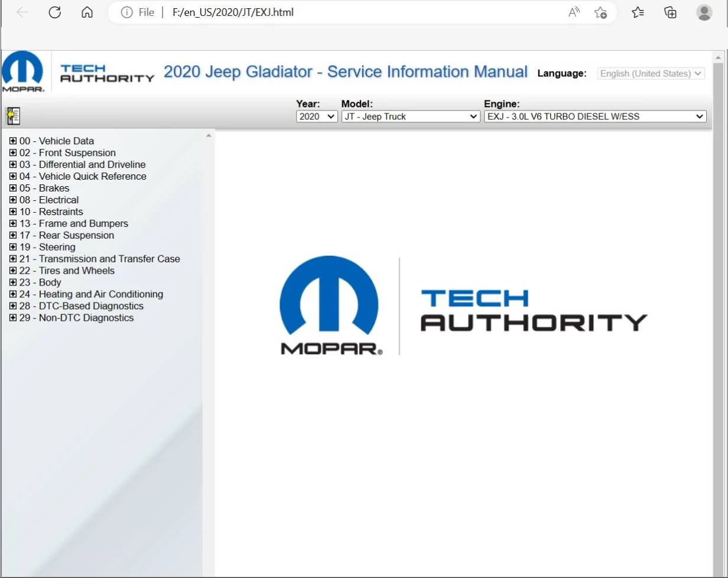Select the 08 - Electrical label
Viewport: 728px width, 578px height.
click(x=49, y=200)
